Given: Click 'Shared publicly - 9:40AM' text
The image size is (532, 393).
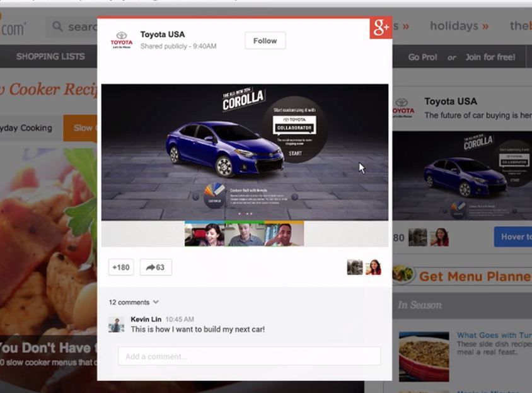Looking at the screenshot, I should (178, 46).
